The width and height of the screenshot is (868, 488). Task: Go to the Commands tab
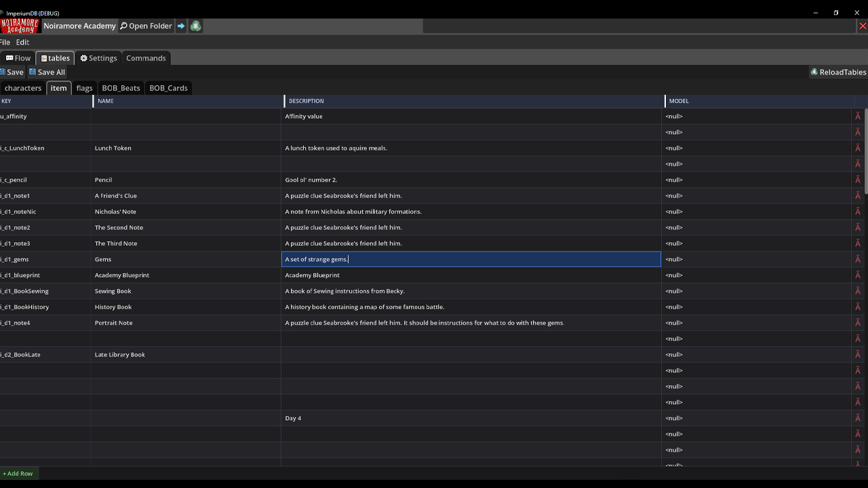146,58
